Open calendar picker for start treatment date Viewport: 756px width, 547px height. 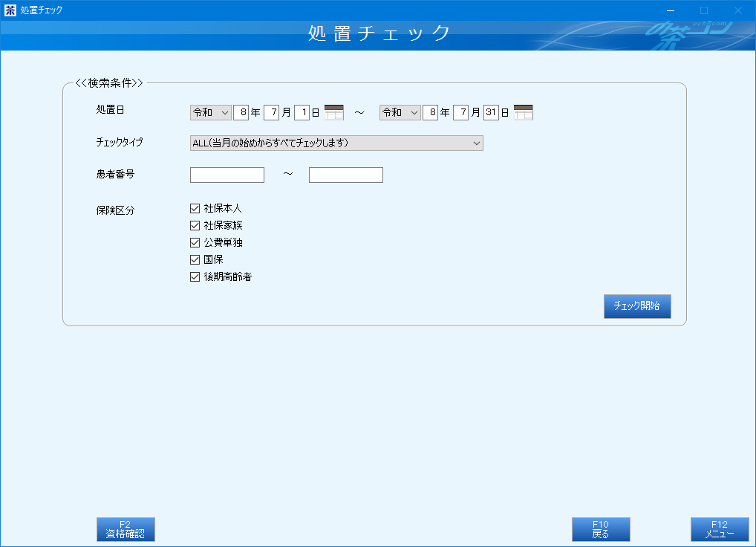point(333,112)
